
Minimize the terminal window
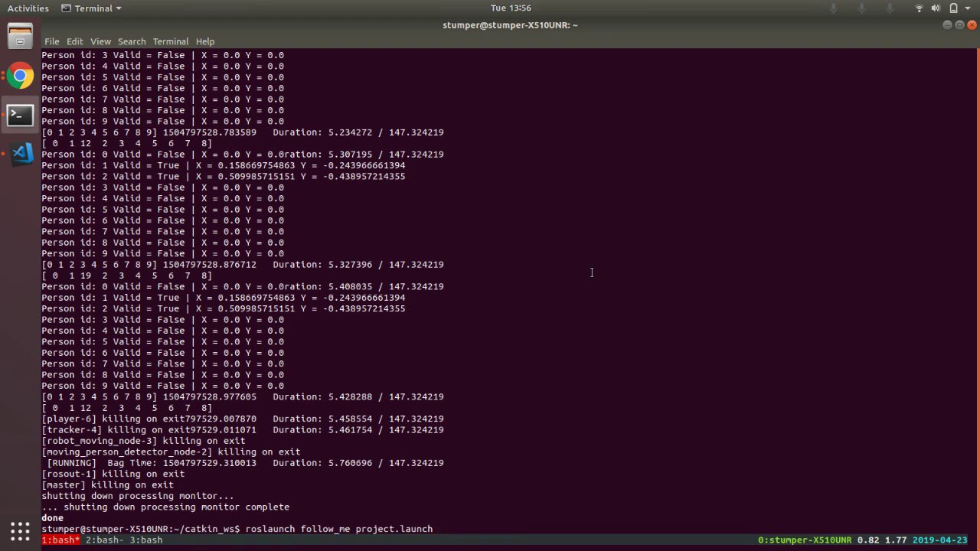coord(947,25)
